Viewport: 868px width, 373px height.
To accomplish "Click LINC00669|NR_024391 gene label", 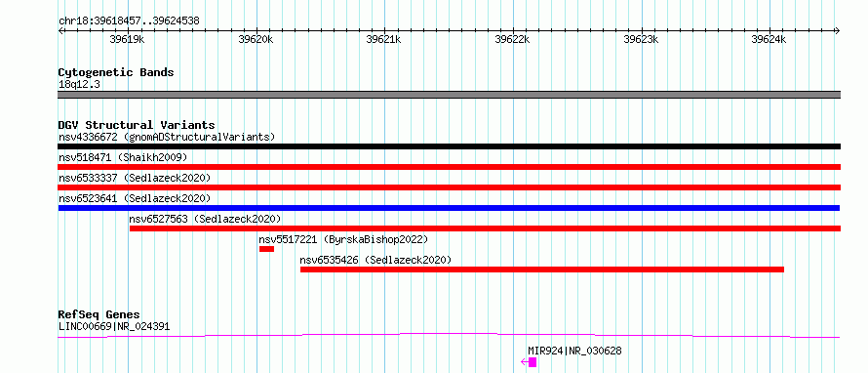I will pyautogui.click(x=114, y=327).
